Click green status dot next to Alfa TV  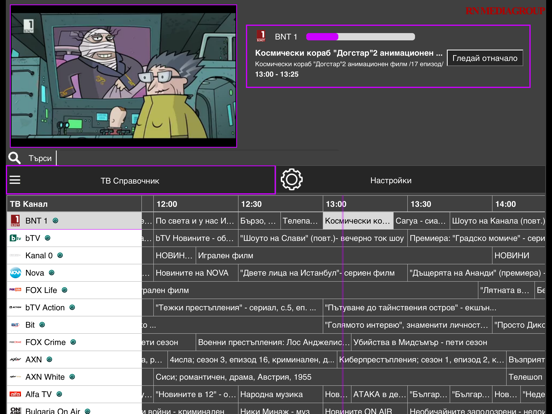point(59,394)
